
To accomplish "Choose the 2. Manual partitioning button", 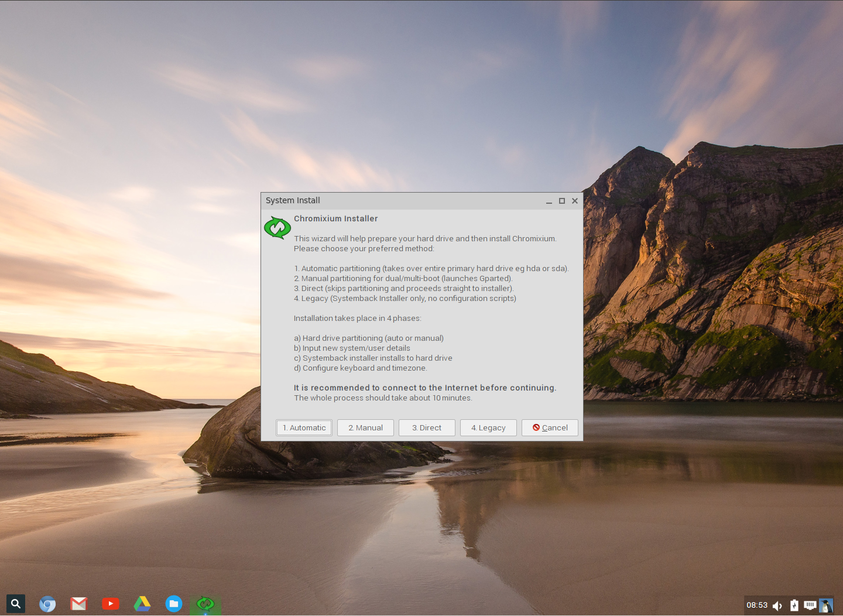I will tap(366, 428).
